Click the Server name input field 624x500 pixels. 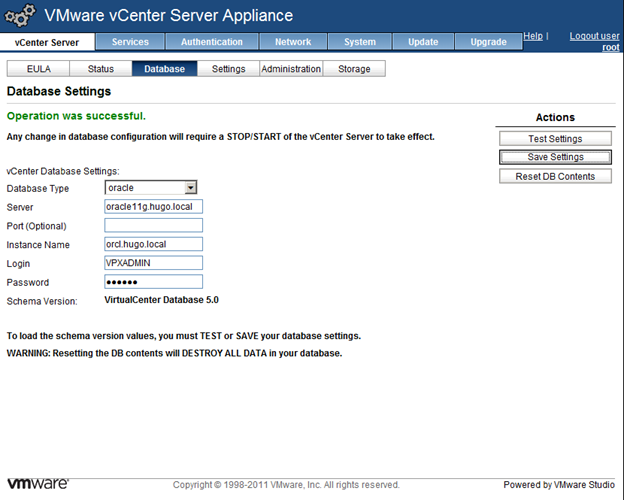153,206
